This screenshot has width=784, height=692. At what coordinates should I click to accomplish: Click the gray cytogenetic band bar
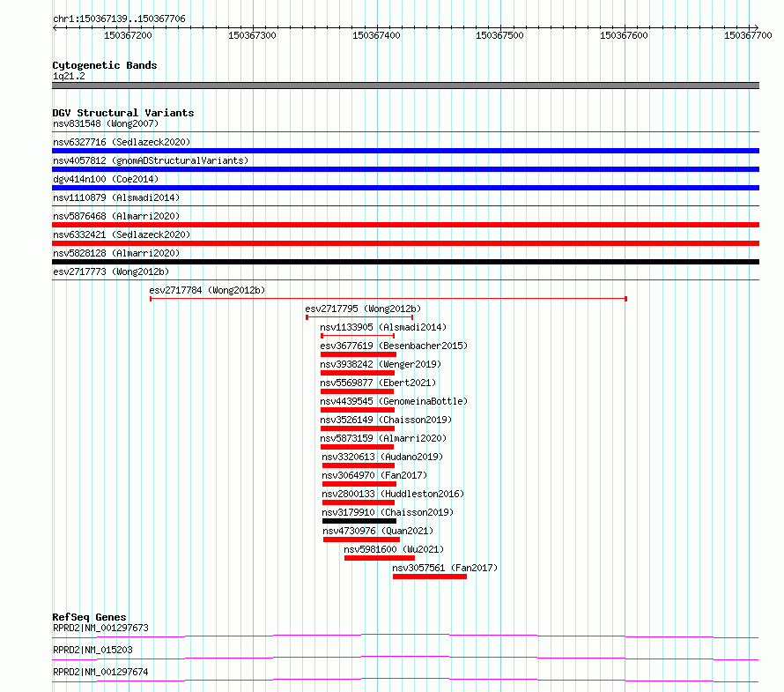click(405, 86)
